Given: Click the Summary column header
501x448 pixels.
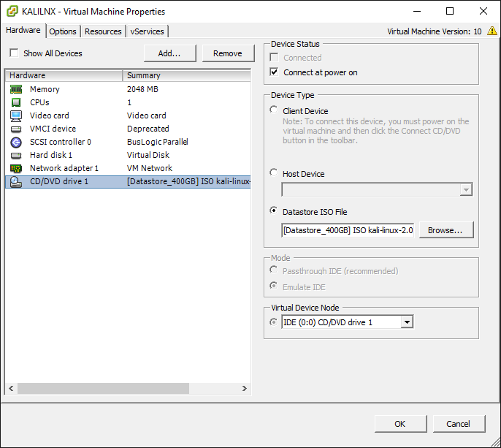Looking at the screenshot, I should (x=187, y=75).
